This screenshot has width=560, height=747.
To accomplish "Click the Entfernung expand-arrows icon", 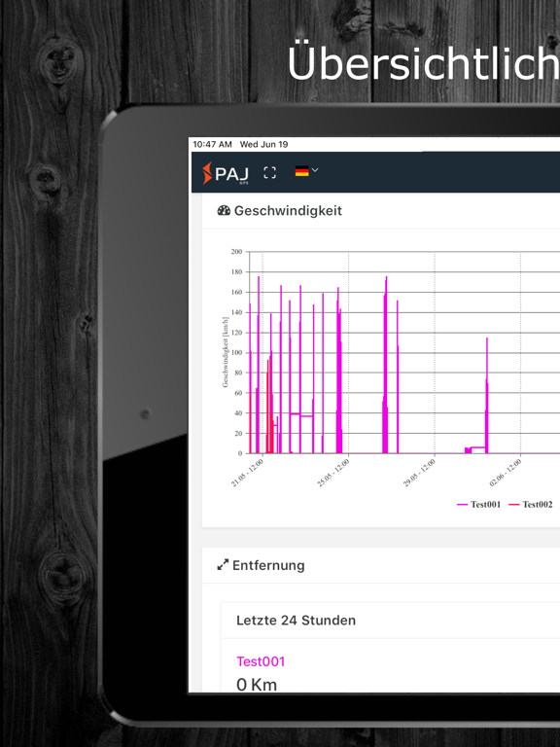I will pos(223,565).
